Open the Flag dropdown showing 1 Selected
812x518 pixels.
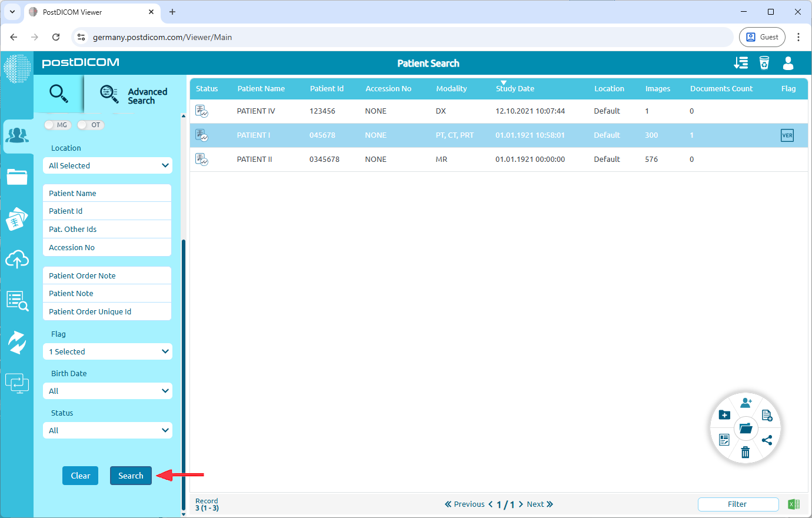[x=108, y=351]
